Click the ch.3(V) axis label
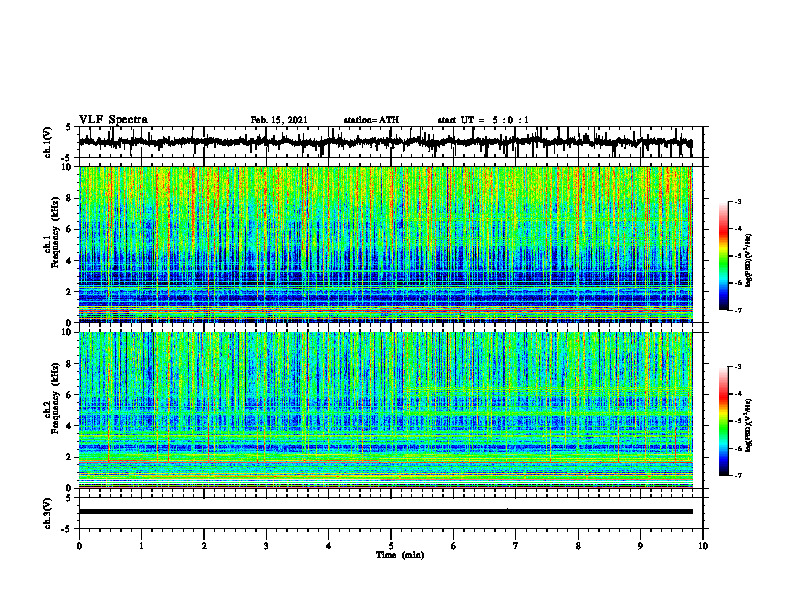This screenshot has width=792, height=612. coord(48,514)
